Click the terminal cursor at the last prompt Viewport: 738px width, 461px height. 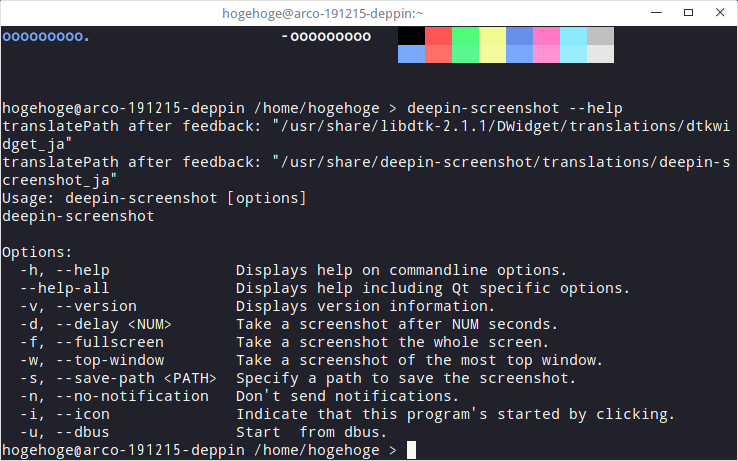coord(411,450)
